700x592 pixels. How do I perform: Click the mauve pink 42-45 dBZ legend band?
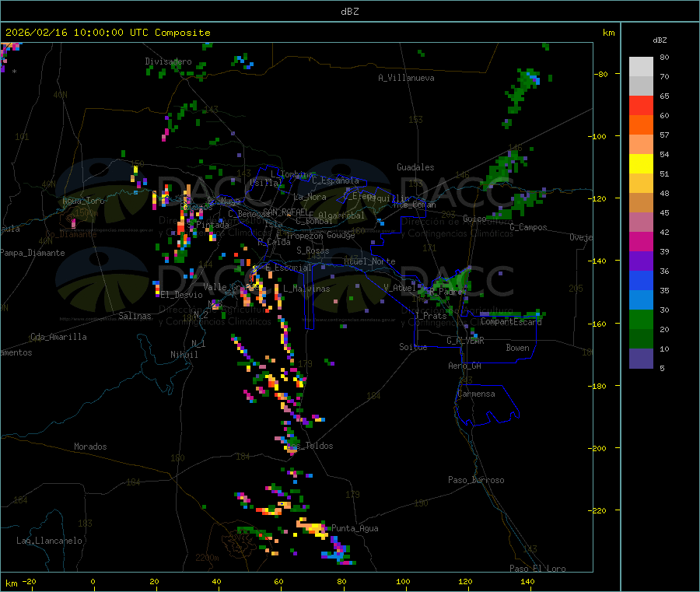pyautogui.click(x=641, y=222)
